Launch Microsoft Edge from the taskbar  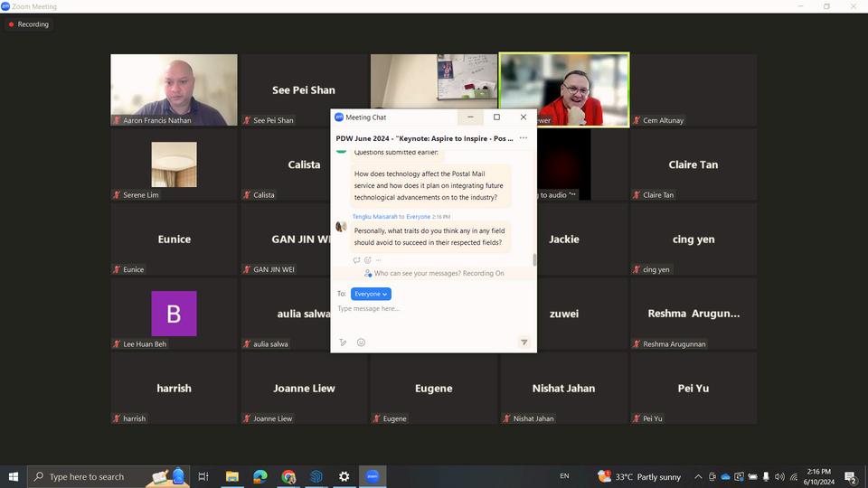[x=260, y=476]
